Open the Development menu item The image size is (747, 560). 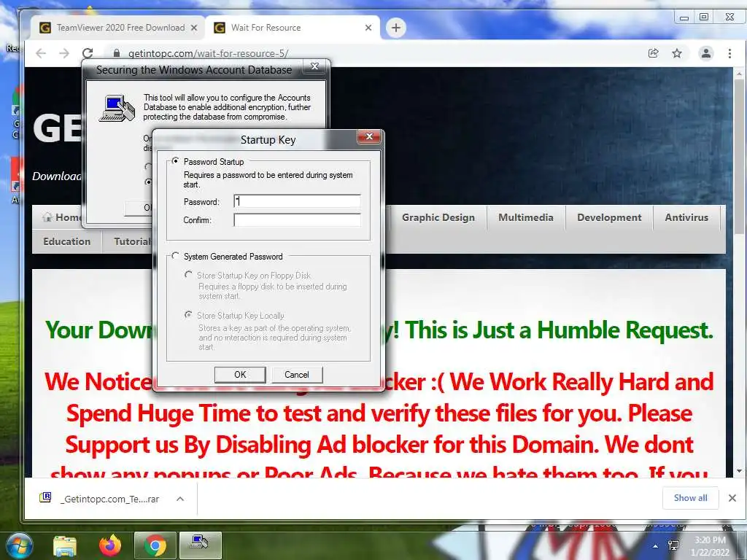point(609,217)
